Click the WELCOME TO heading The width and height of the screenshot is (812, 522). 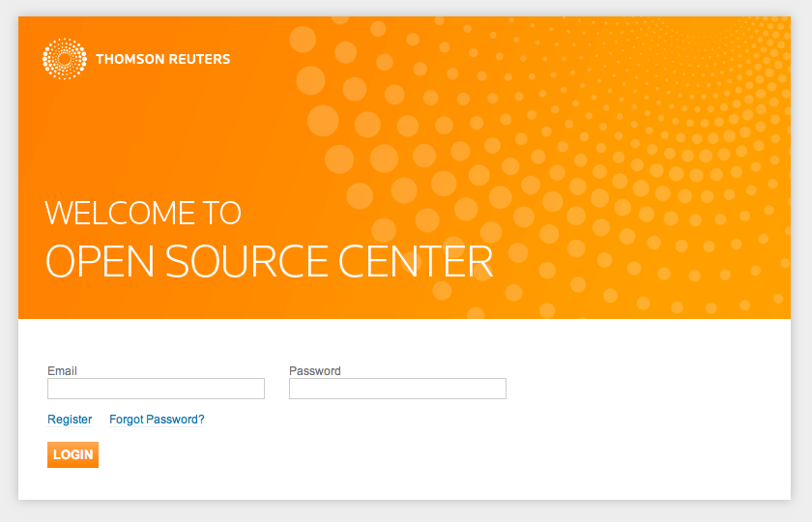pos(143,213)
